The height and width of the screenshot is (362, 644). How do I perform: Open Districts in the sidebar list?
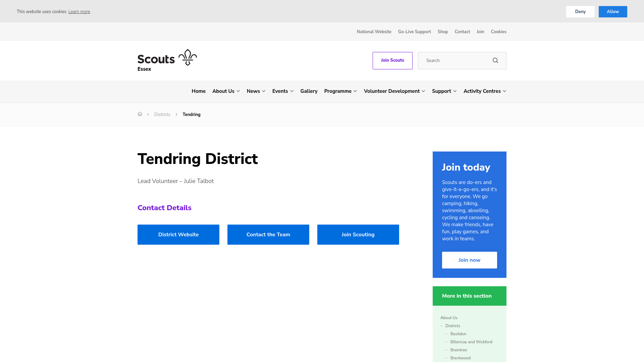tap(453, 326)
